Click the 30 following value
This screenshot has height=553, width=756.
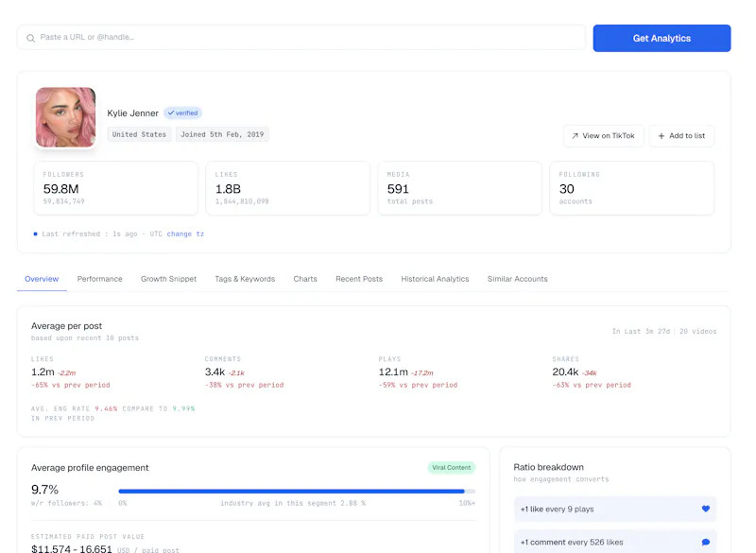coord(566,189)
